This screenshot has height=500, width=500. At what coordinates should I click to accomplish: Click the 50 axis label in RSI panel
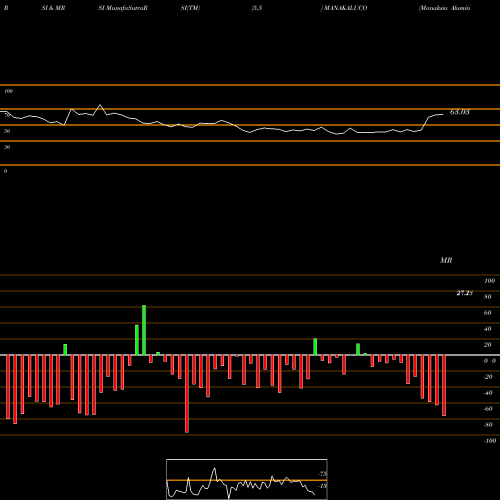click(x=7, y=131)
